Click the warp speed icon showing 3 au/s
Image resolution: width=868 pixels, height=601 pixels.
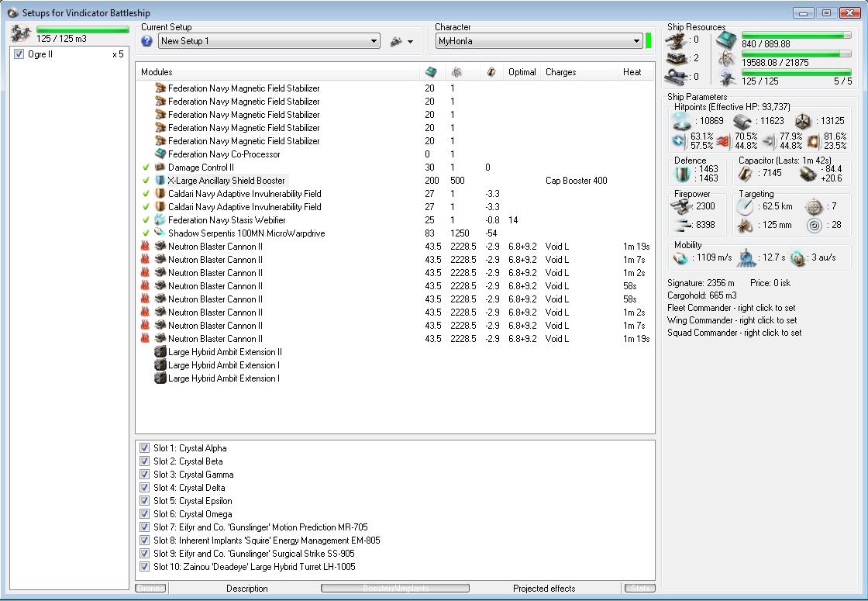(797, 258)
